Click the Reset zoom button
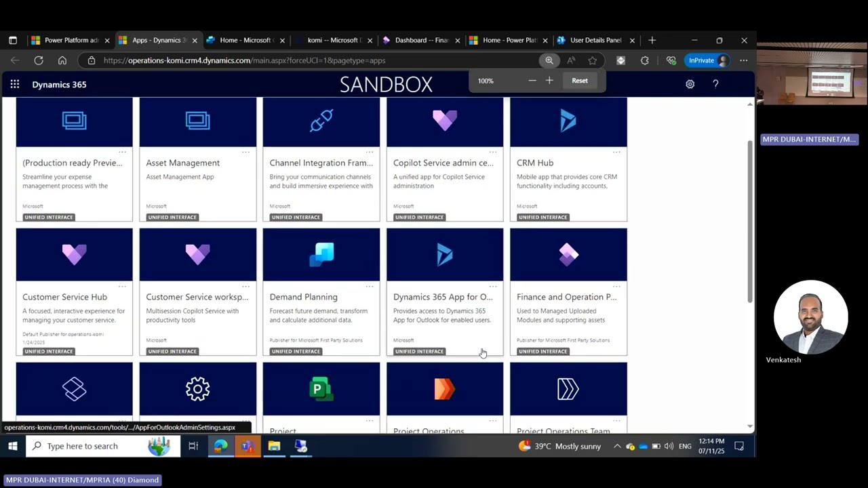Image resolution: width=868 pixels, height=488 pixels. (580, 81)
